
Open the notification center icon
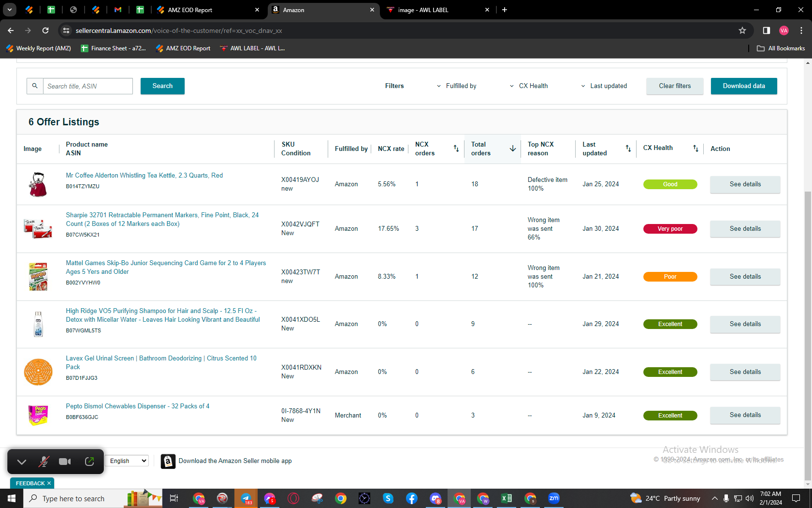point(796,498)
